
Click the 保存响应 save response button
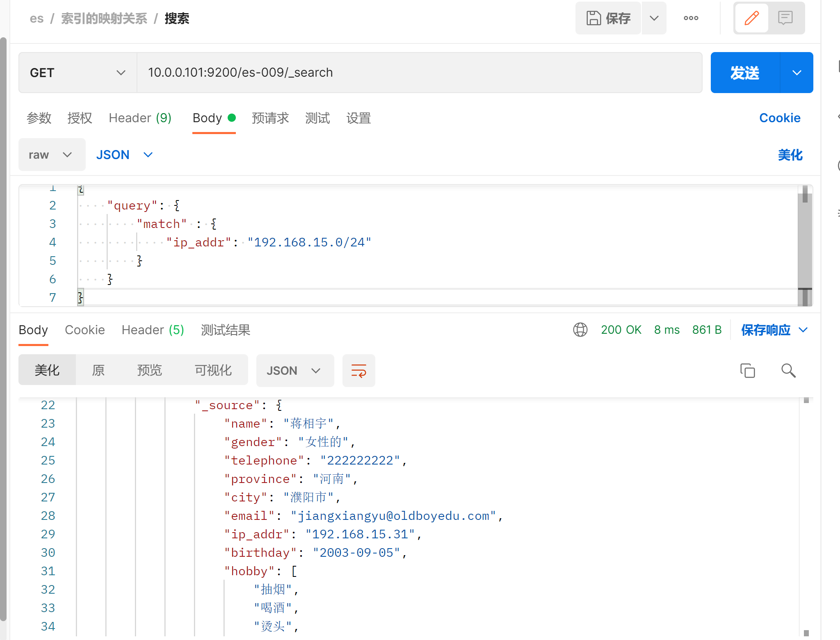(765, 330)
